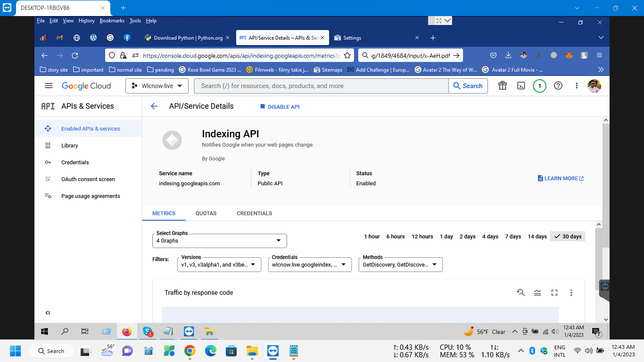This screenshot has height=362, width=644.
Task: Switch to the QUOTAS tab
Action: 206,214
